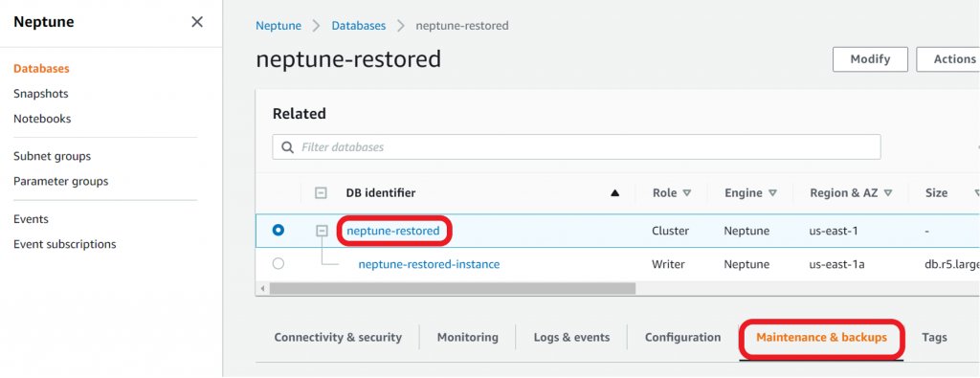980x378 pixels.
Task: Click the Cluster role cell
Action: pos(670,232)
